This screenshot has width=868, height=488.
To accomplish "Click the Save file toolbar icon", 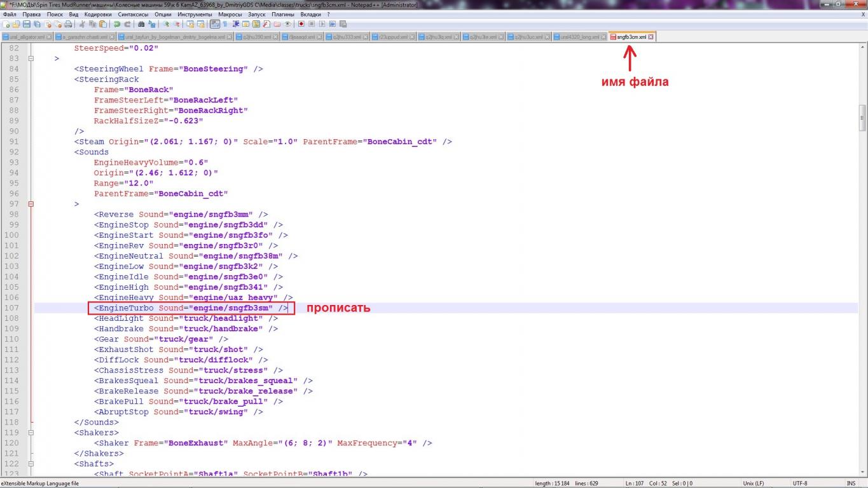I will (26, 24).
